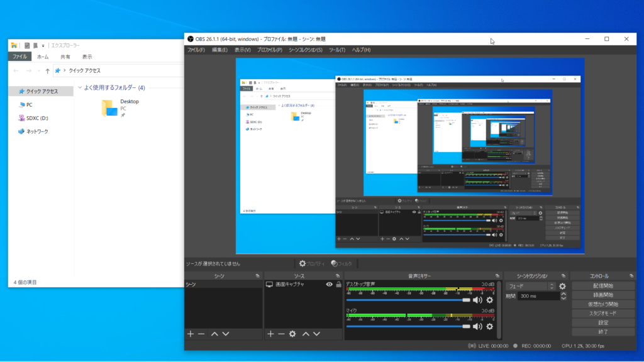The image size is (644, 362).
Task: Decrease the 期間 duration with the down arrow
Action: point(563,299)
